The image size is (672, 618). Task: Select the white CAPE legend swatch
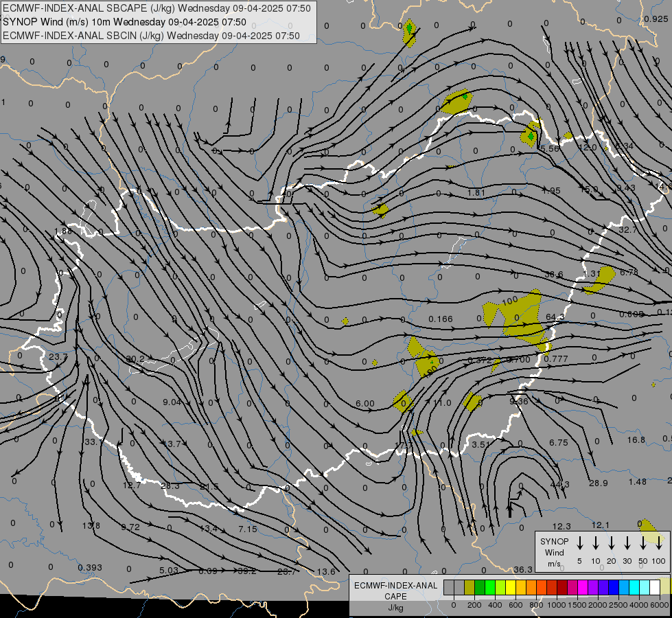(x=655, y=588)
